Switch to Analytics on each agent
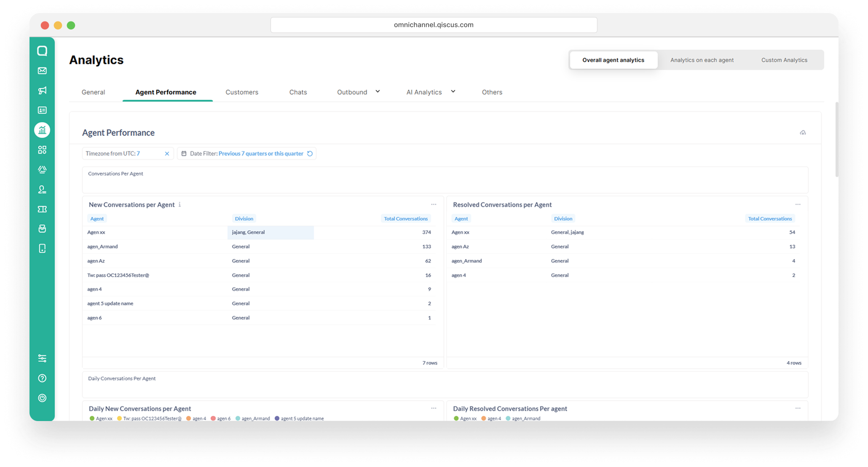 (702, 60)
